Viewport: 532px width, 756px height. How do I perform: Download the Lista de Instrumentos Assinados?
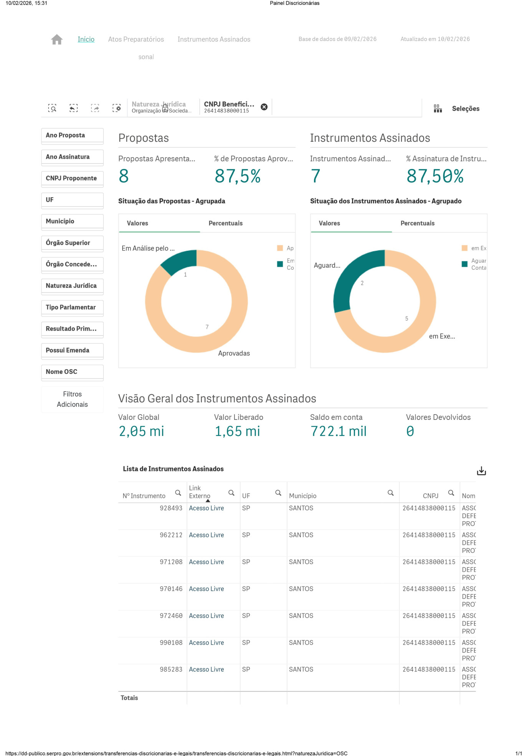point(481,471)
